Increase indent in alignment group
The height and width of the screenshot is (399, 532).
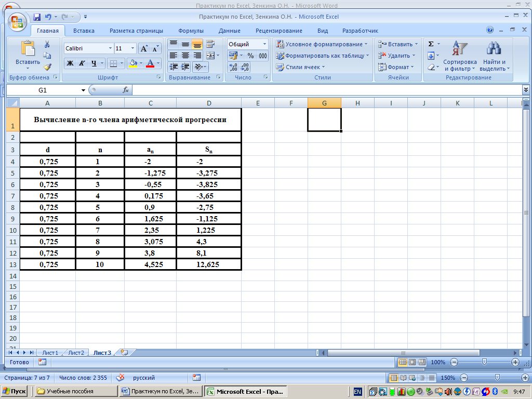185,67
